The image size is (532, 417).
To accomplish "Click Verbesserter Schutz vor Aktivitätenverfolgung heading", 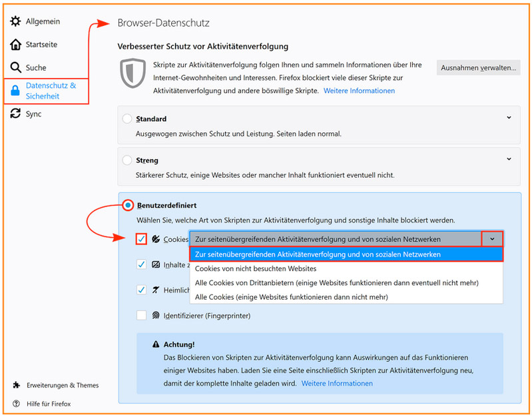I will 203,47.
